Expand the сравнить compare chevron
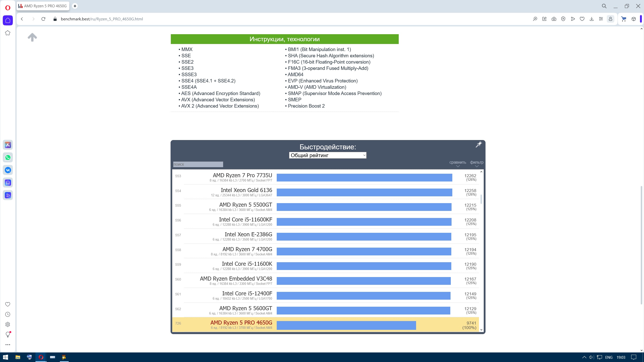 point(458,166)
